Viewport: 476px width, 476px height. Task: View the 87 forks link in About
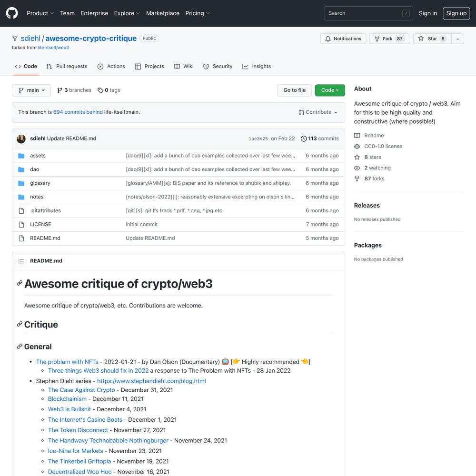pyautogui.click(x=369, y=179)
